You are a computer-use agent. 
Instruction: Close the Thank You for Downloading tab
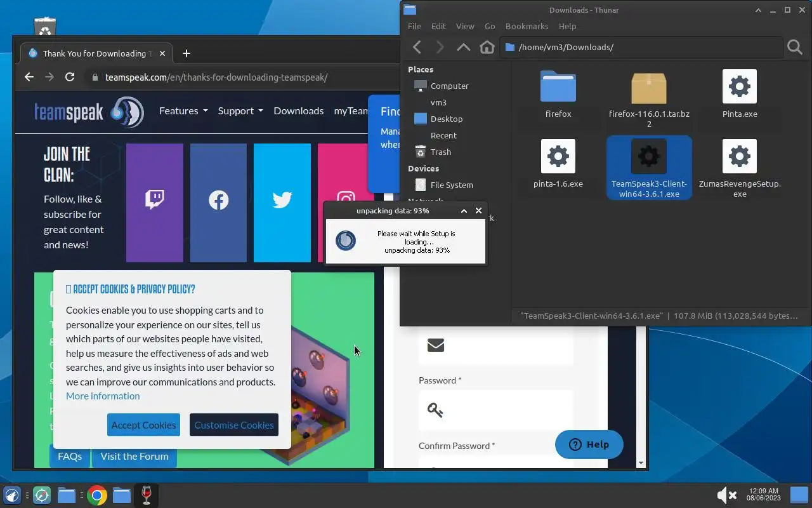tap(162, 53)
